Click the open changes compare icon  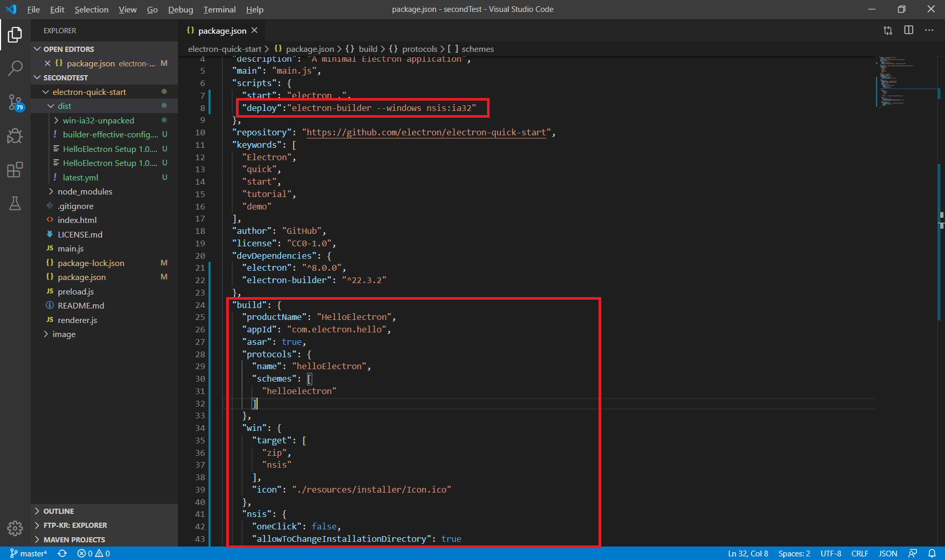[888, 31]
